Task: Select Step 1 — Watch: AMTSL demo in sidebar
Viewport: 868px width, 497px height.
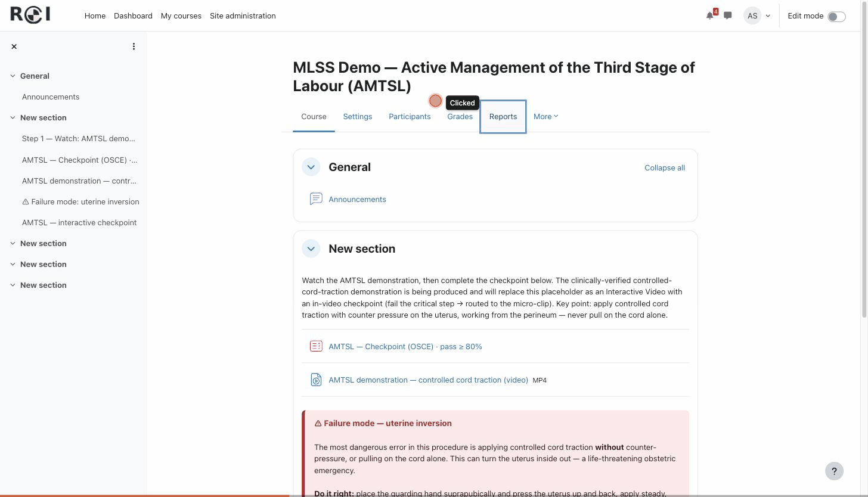Action: [79, 138]
